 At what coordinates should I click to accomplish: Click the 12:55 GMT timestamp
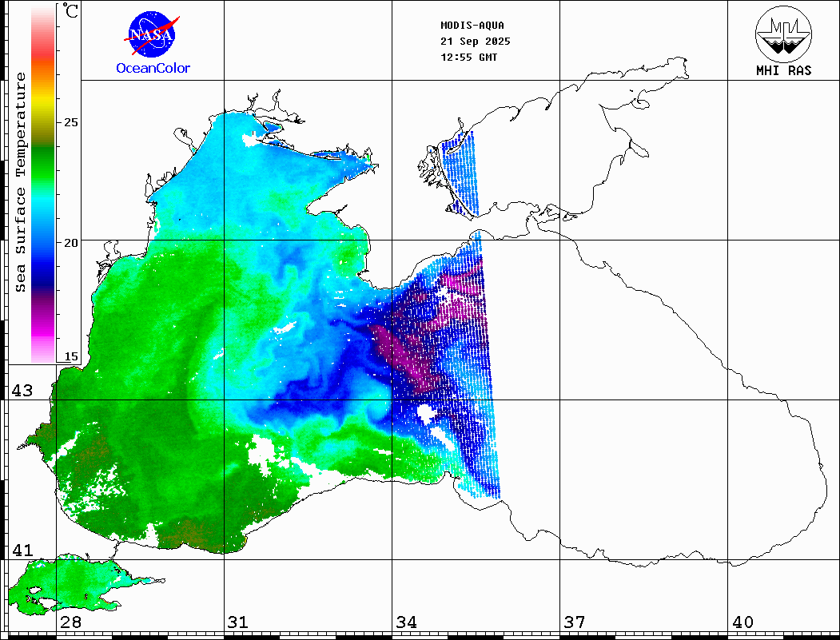coord(468,57)
